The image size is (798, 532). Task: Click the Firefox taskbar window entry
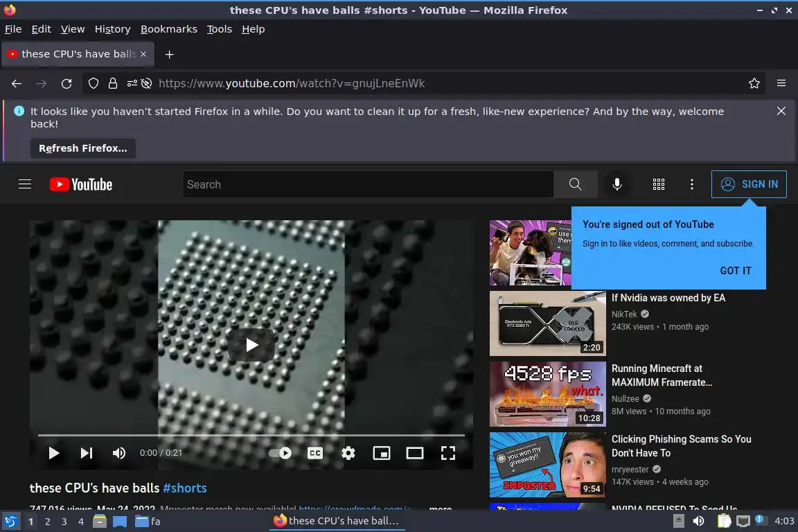pos(337,522)
